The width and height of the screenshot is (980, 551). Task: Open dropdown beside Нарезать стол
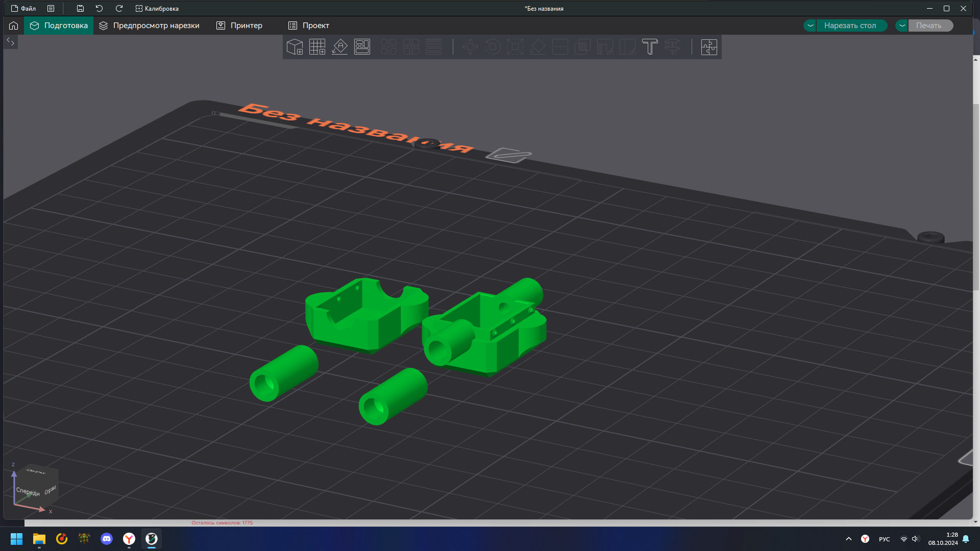pyautogui.click(x=810, y=26)
